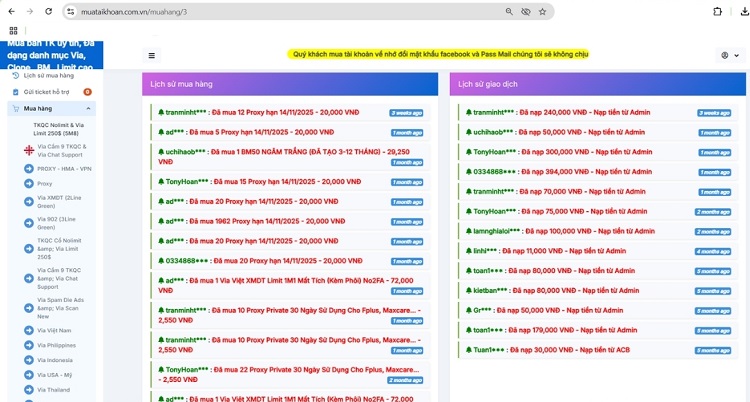Screen dimensions: 750x402
Task: Go back to the previous browser page
Action: coord(11,11)
